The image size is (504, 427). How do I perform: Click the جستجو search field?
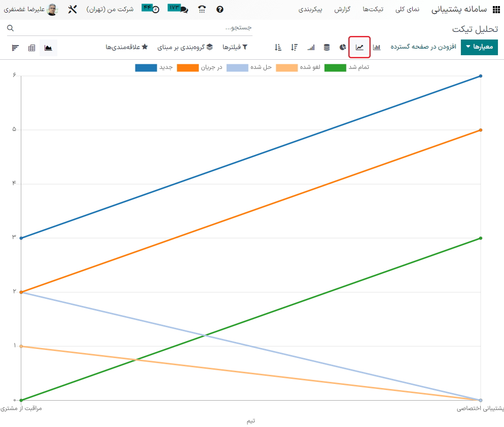[132, 28]
